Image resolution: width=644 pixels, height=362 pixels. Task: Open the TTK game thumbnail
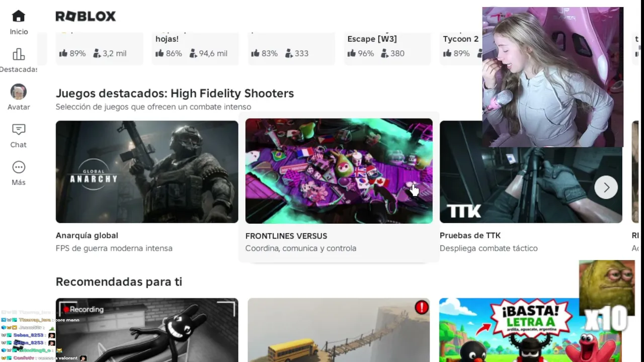(x=531, y=171)
